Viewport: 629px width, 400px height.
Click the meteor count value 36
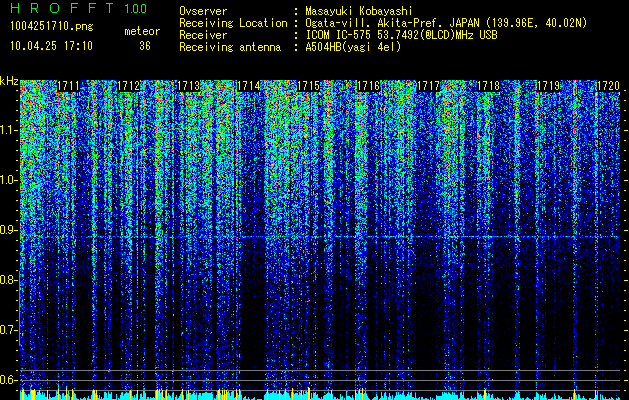145,46
